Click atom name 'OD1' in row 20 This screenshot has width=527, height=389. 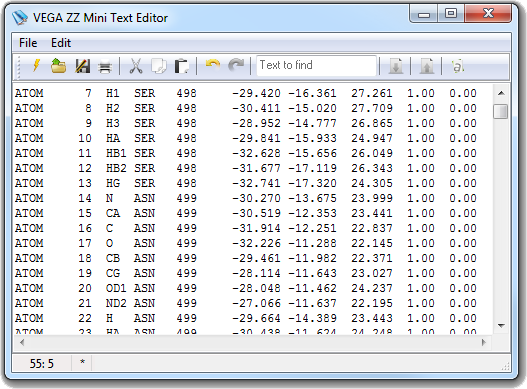(116, 288)
